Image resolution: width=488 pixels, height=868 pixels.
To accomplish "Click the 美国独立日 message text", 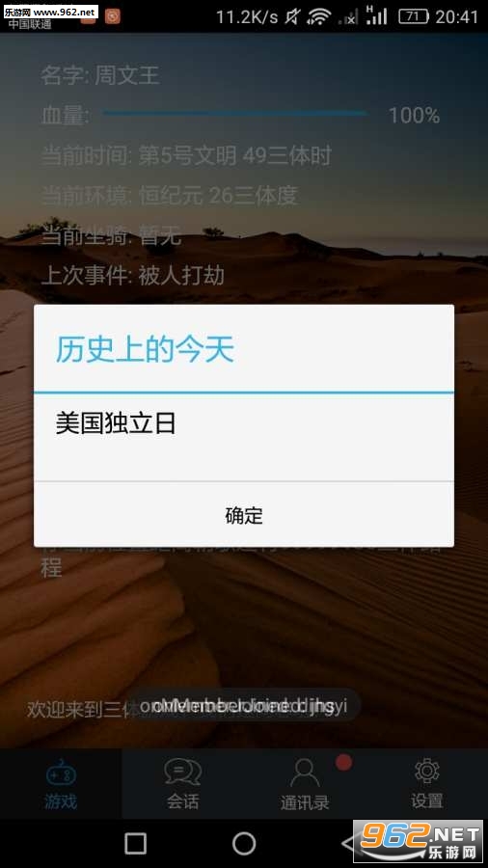I will point(116,423).
